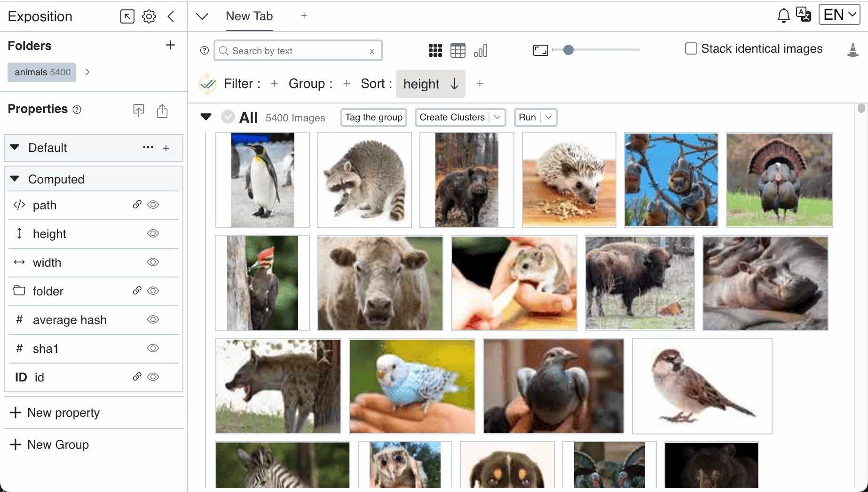Enable Stack identical images checkbox
Viewport: 868px width, 492px height.
[691, 49]
